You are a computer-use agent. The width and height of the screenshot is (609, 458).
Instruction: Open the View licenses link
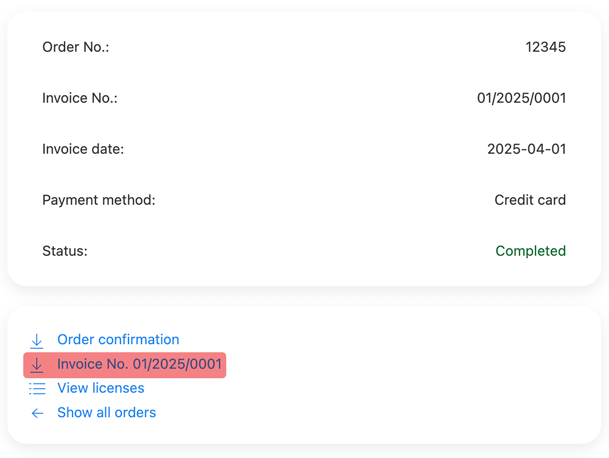(x=101, y=388)
